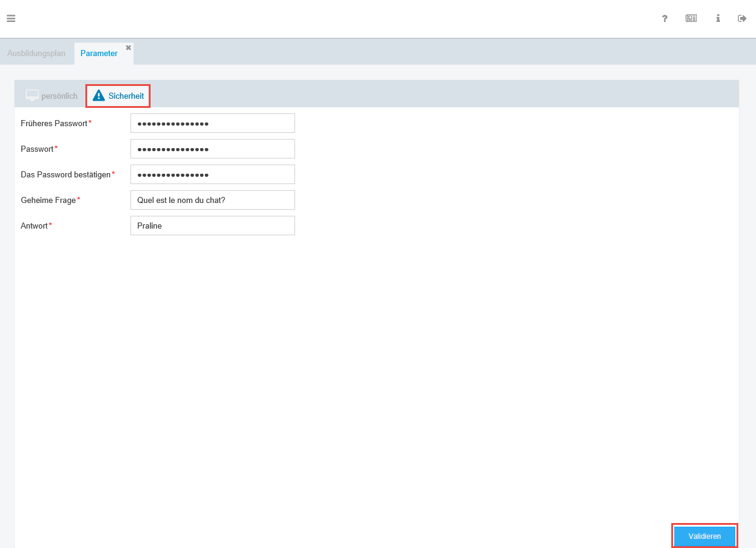756x548 pixels.
Task: Switch to the Ausbildungsplan tab
Action: click(x=36, y=54)
